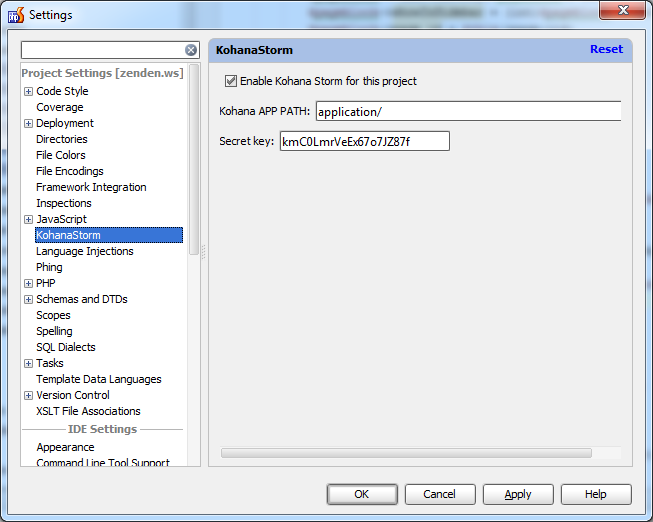Select Version Control label
Screen dimensions: 653x522
[73, 395]
